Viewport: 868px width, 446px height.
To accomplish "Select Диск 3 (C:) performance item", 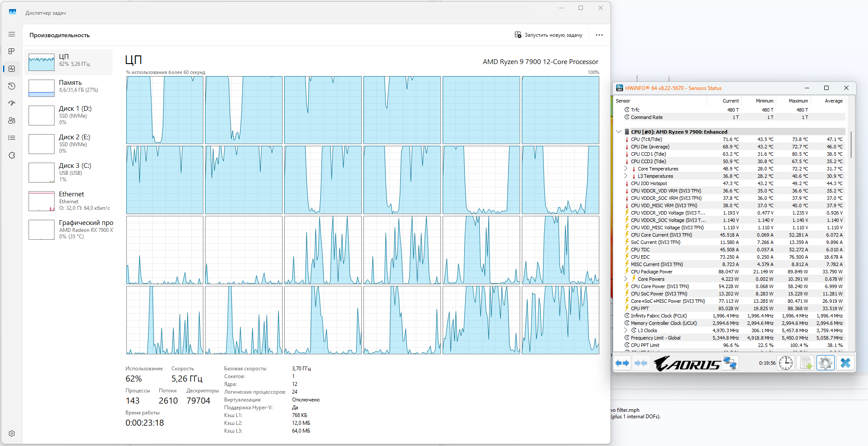I will pos(69,172).
